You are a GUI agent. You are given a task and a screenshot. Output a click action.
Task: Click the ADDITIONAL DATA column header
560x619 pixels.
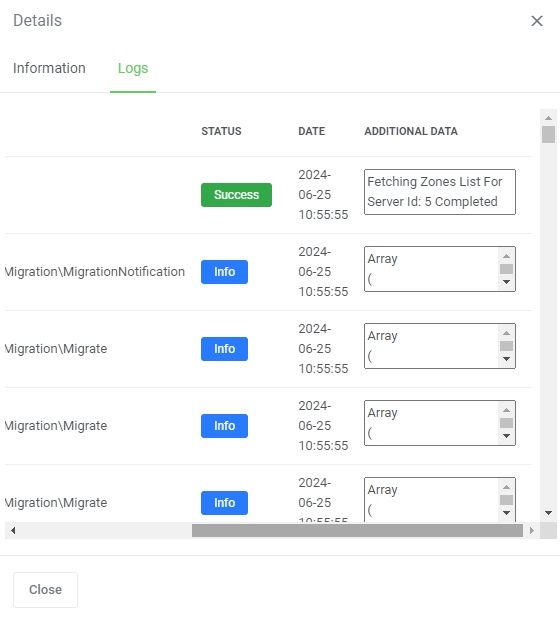pyautogui.click(x=411, y=131)
